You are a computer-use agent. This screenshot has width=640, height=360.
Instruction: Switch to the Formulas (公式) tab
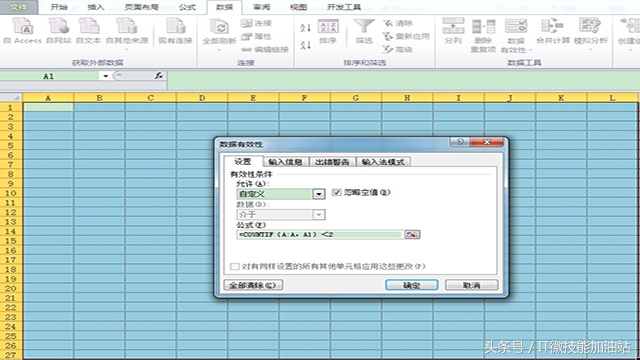tap(187, 7)
